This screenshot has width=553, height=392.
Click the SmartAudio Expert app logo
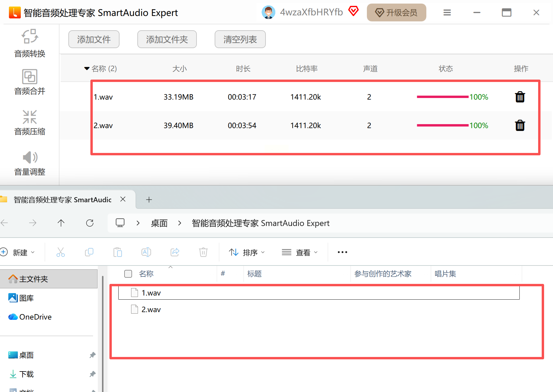15,12
